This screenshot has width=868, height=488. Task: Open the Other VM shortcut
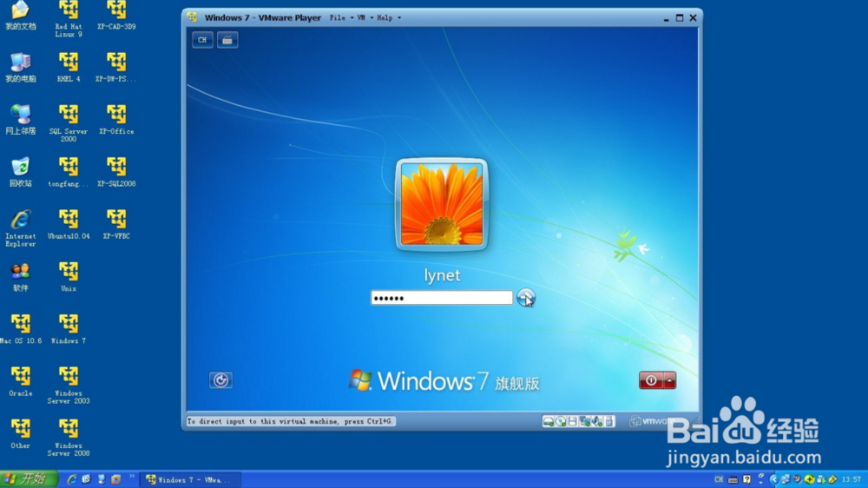point(21,433)
